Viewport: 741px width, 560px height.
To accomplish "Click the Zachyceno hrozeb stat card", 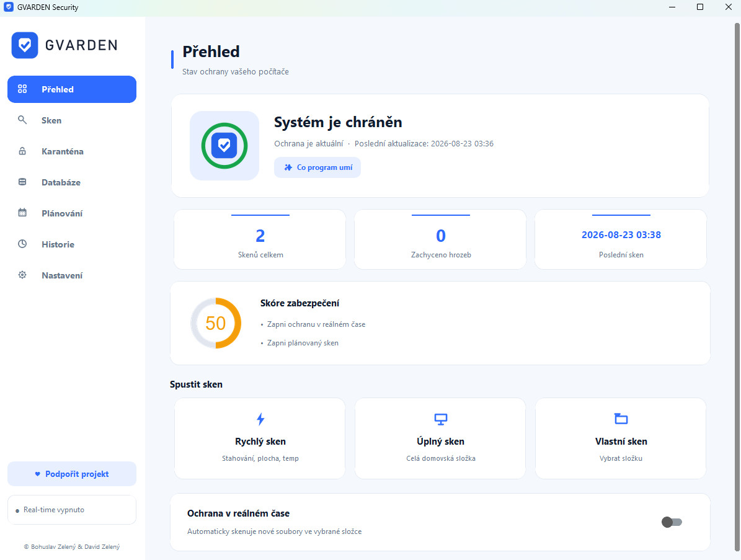I will pos(440,239).
